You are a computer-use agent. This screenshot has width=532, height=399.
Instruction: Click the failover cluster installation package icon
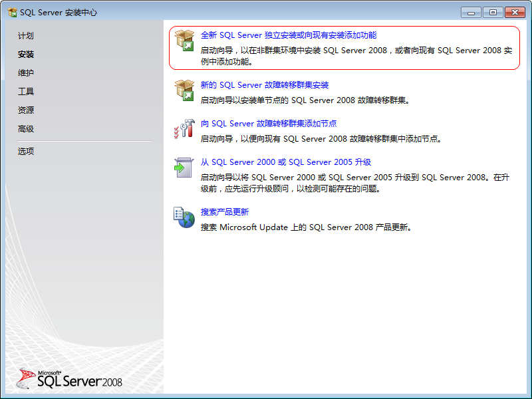tap(184, 90)
